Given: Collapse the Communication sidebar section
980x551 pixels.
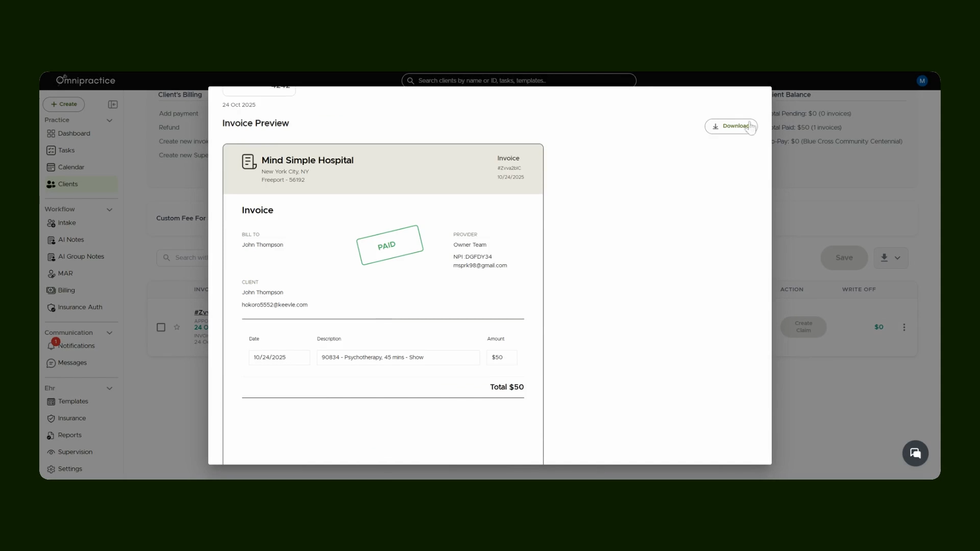Looking at the screenshot, I should pos(109,333).
